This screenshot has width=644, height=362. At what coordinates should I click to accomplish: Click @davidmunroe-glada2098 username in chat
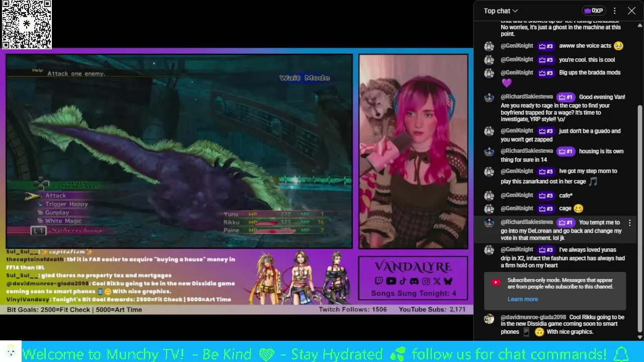pos(533,317)
